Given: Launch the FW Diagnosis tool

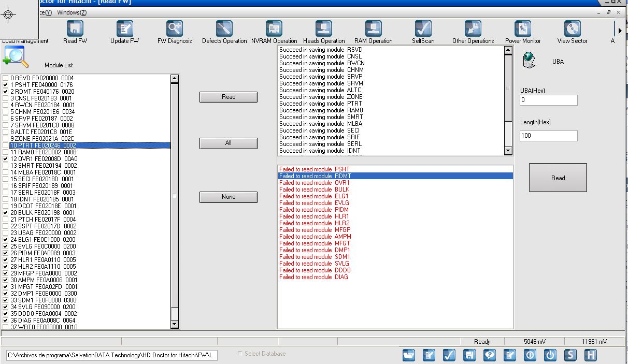Looking at the screenshot, I should tap(175, 32).
